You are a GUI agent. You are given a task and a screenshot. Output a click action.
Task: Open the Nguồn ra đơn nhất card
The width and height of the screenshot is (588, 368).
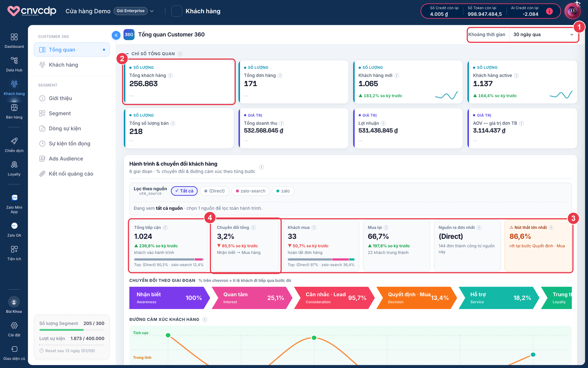[x=467, y=245]
